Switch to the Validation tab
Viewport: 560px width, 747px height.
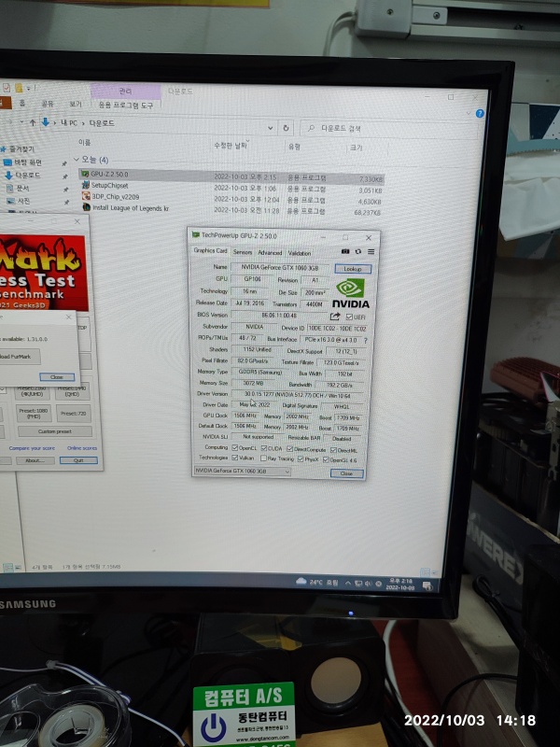[299, 253]
